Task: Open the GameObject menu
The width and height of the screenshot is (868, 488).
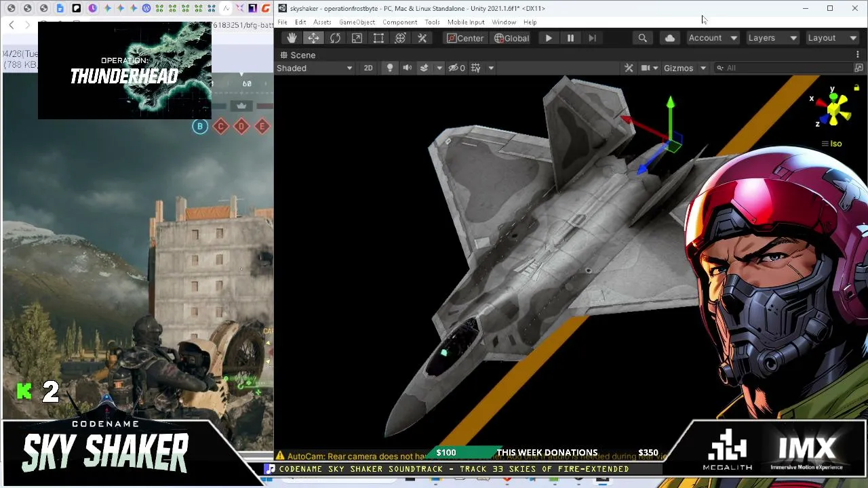Action: 357,22
